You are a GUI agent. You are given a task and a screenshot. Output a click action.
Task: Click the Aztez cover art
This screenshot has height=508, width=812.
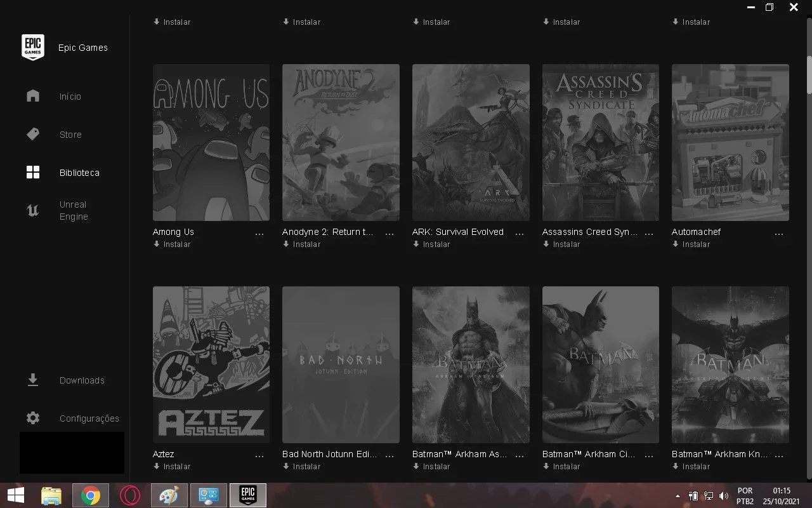[211, 364]
